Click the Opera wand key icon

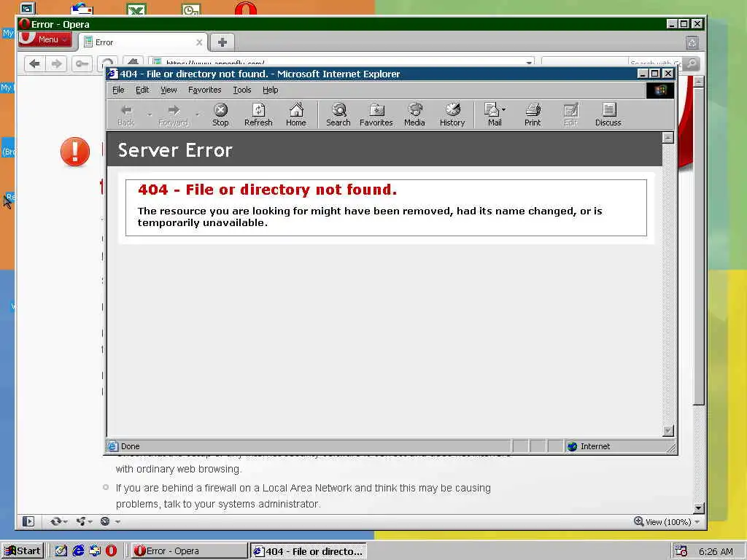pos(82,64)
